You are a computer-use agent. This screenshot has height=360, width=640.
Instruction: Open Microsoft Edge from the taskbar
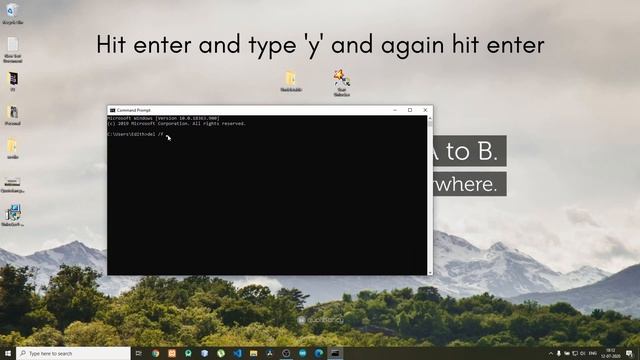tap(319, 353)
